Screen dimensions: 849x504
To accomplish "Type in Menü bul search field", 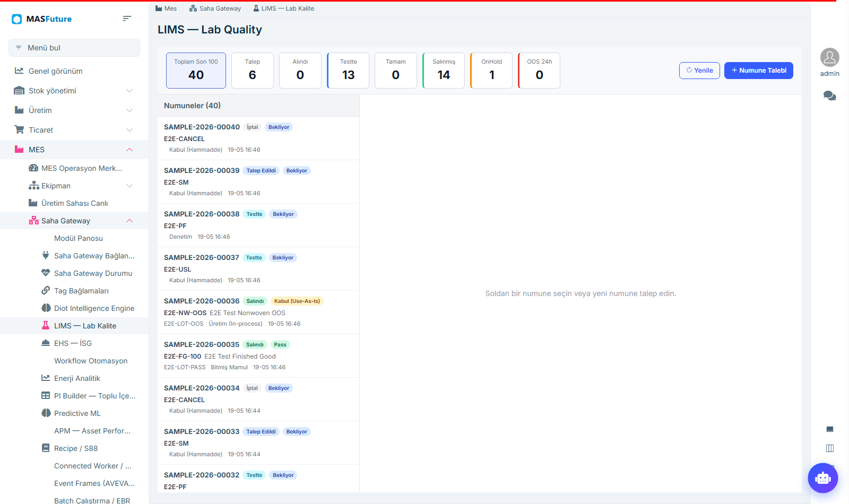I will [x=74, y=48].
